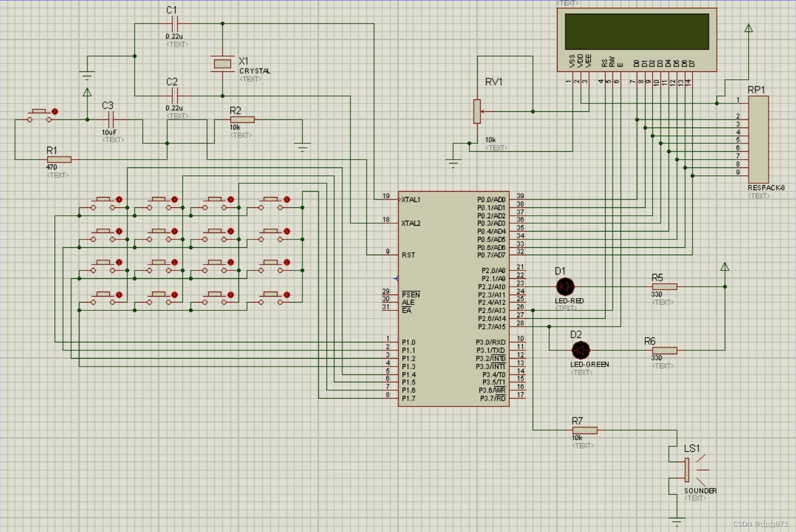The height and width of the screenshot is (532, 796).
Task: Click the LCD display screen area
Action: tap(636, 31)
